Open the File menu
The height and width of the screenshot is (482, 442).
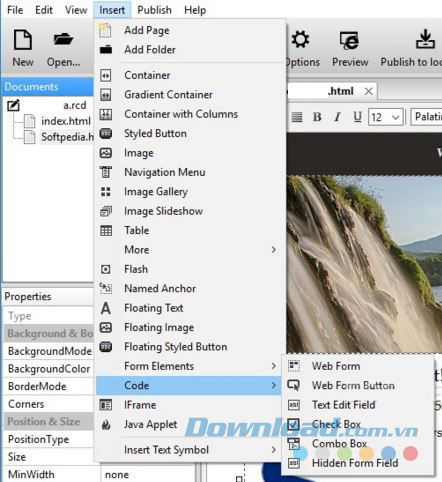(15, 10)
